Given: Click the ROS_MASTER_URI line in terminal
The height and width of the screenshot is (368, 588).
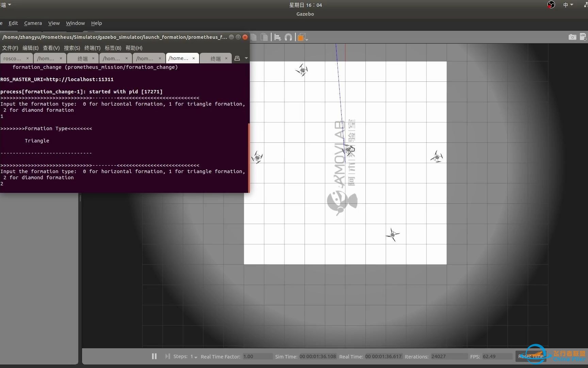Looking at the screenshot, I should click(x=57, y=79).
